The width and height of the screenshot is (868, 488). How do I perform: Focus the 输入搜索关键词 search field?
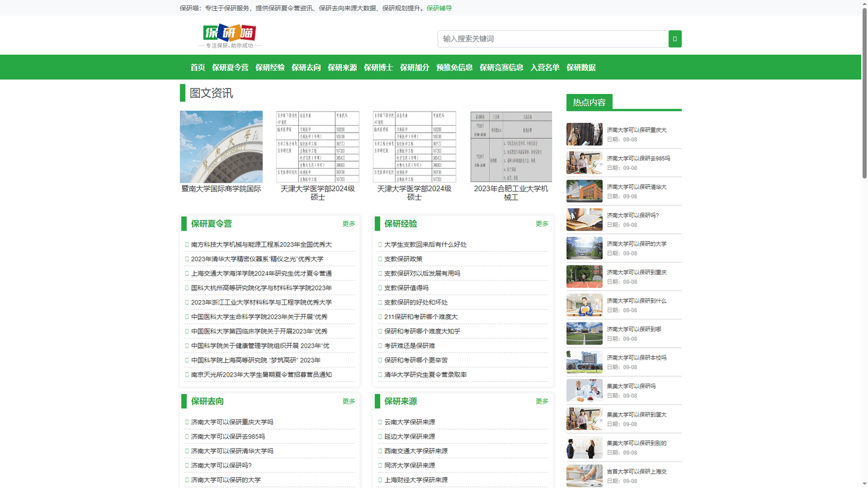pos(553,39)
